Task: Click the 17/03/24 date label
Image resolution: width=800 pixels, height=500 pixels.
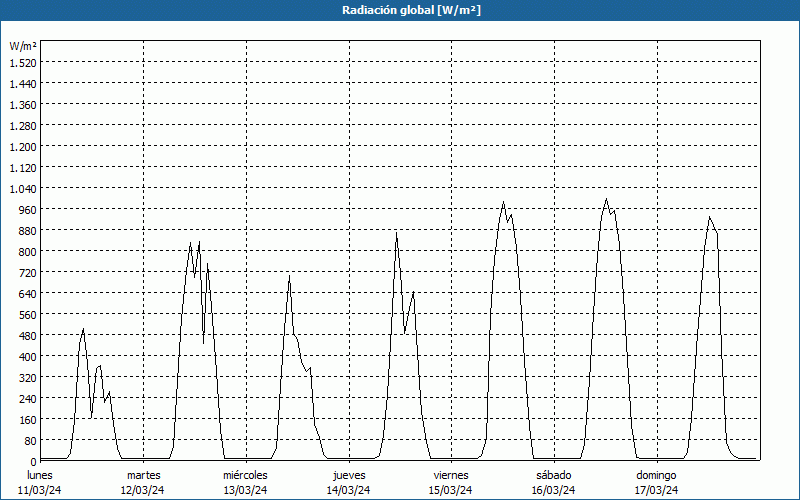Action: (x=657, y=490)
